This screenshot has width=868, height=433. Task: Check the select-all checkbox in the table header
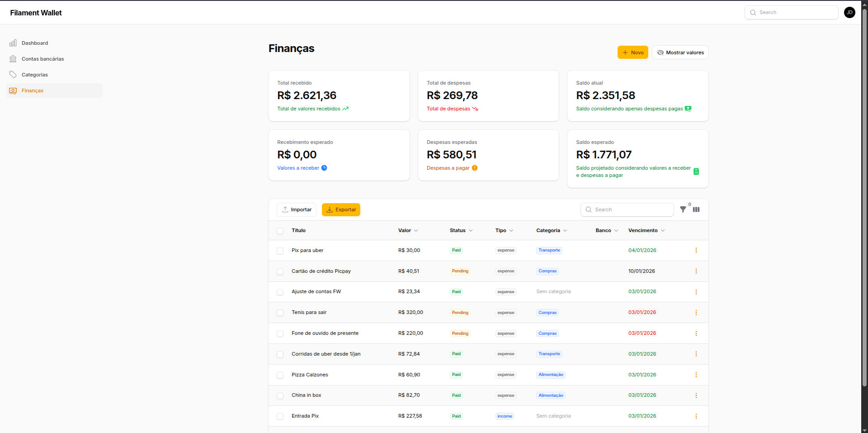pyautogui.click(x=280, y=231)
